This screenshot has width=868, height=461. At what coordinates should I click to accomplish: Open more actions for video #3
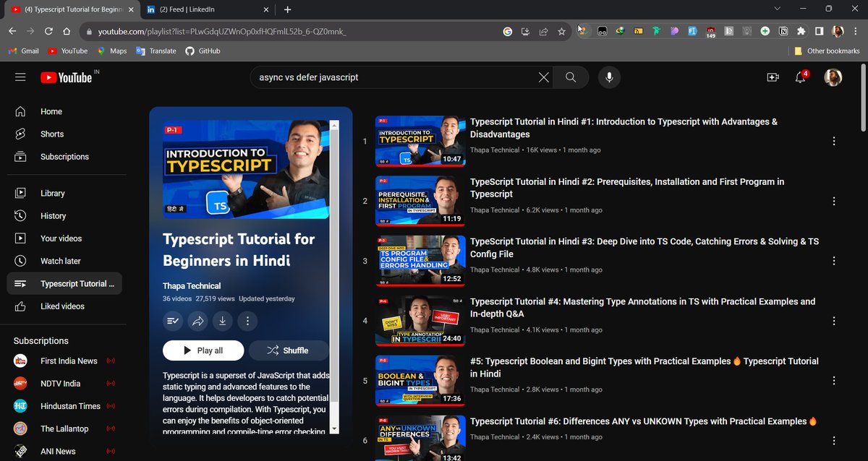834,261
